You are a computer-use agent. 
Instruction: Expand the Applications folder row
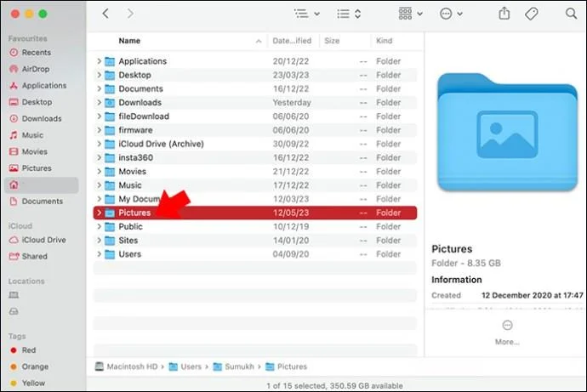click(99, 61)
